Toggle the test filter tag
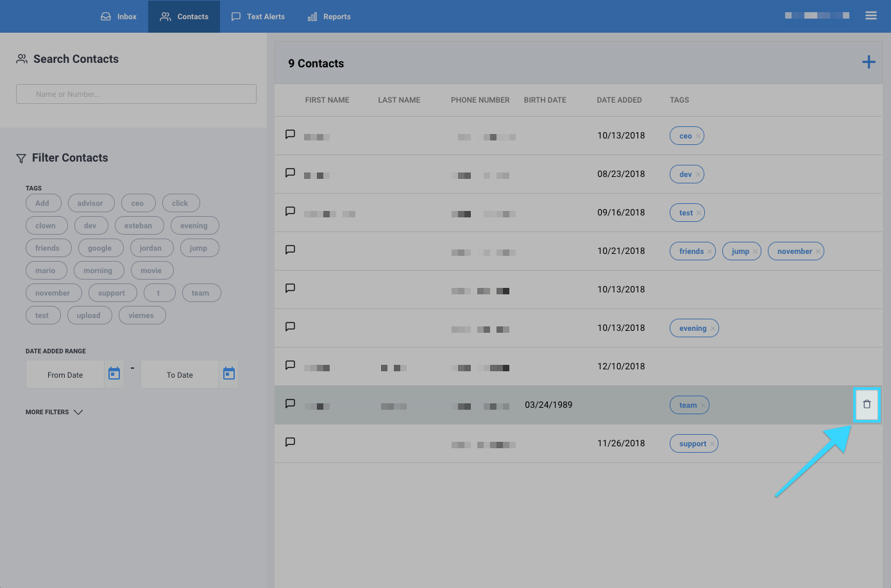 pyautogui.click(x=43, y=315)
